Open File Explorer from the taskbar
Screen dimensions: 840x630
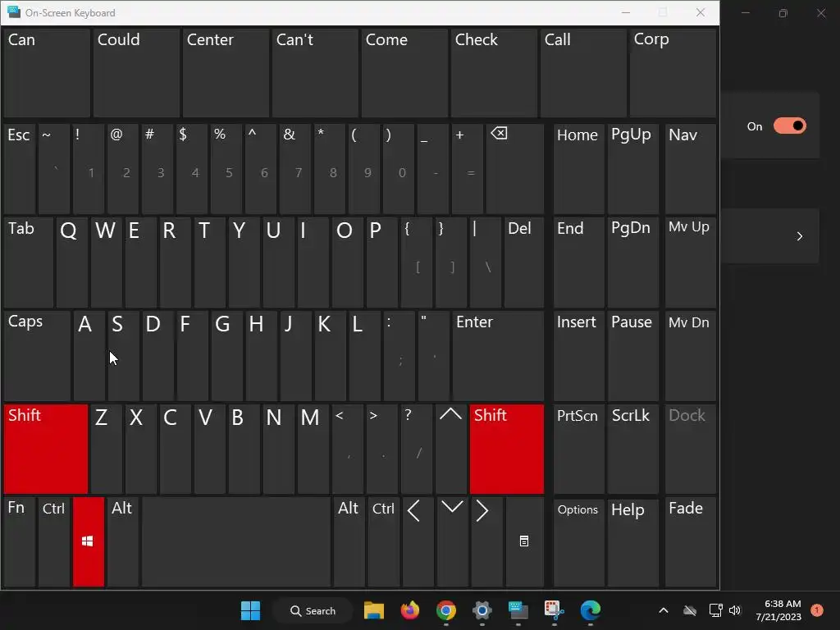(x=374, y=610)
